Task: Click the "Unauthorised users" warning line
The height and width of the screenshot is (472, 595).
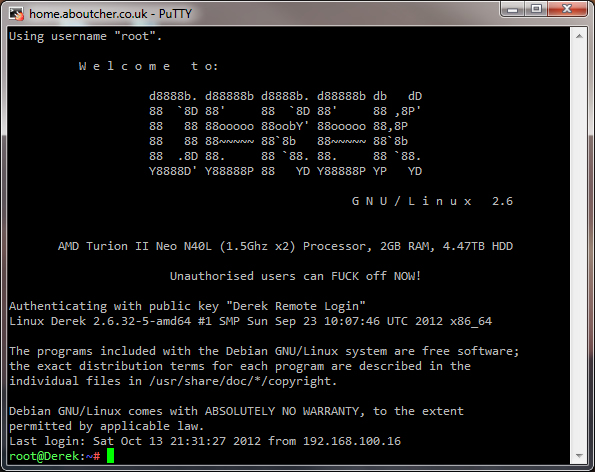Action: (296, 276)
